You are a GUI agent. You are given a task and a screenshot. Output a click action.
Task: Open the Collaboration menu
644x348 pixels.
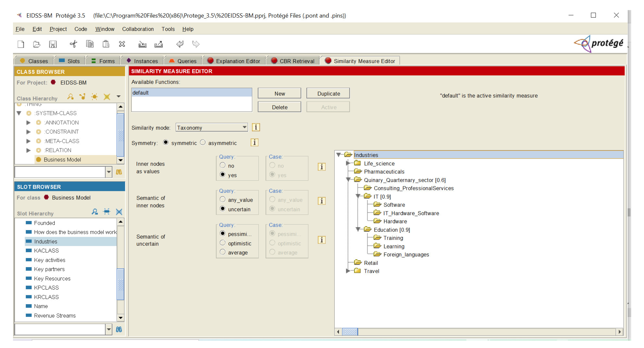[x=138, y=29]
